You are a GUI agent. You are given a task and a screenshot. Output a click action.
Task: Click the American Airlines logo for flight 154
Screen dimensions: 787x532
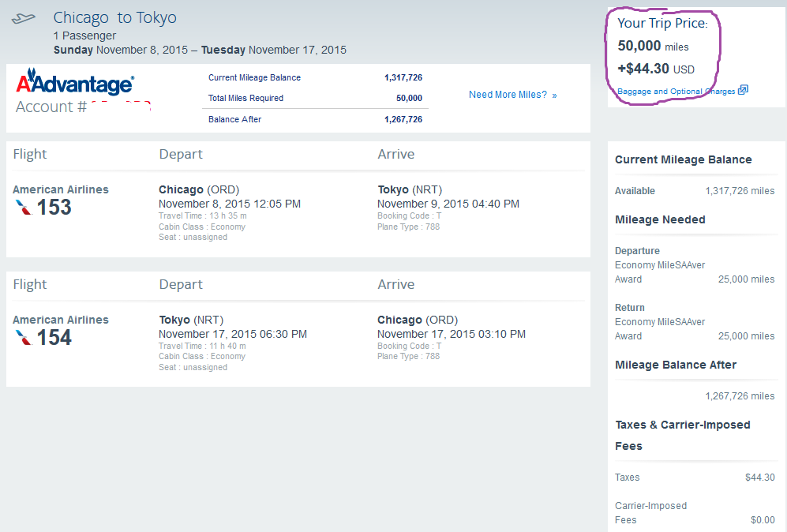23,337
